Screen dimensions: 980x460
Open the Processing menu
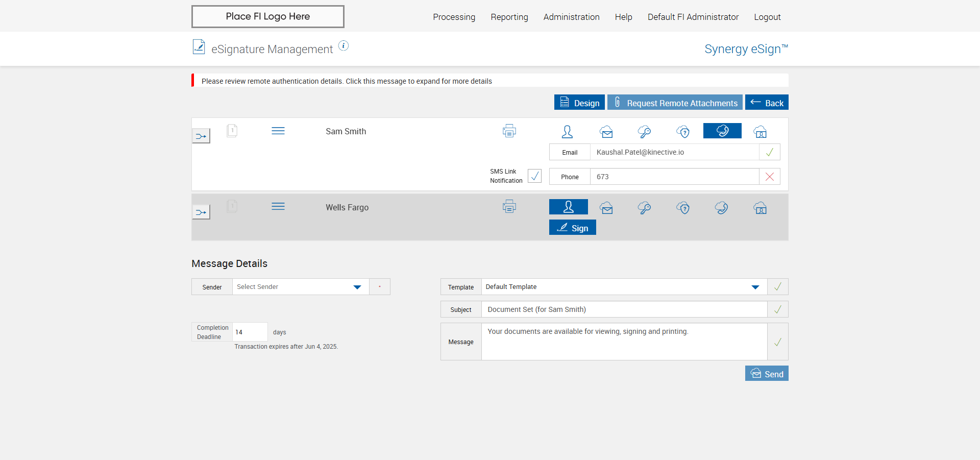point(454,17)
